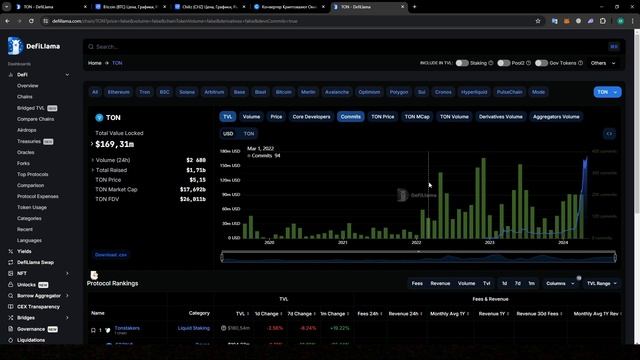Toggle Gov Tokens in TVL

[x=541, y=63]
